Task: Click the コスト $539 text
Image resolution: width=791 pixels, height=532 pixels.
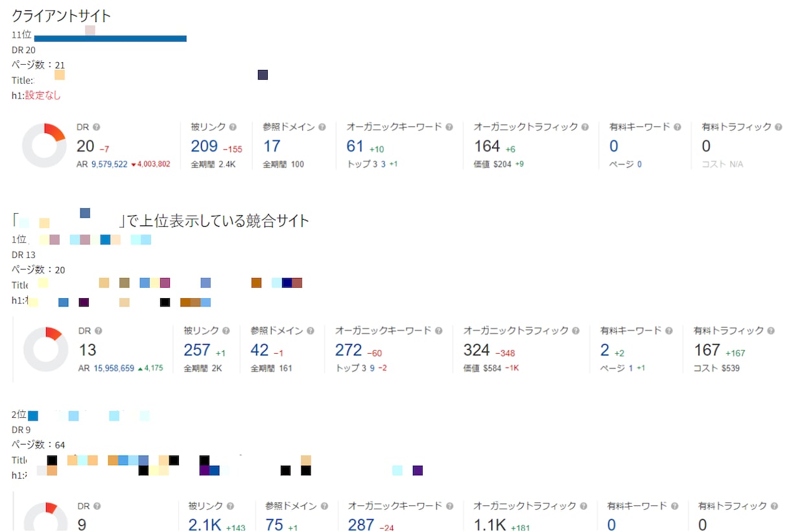Action: (716, 368)
